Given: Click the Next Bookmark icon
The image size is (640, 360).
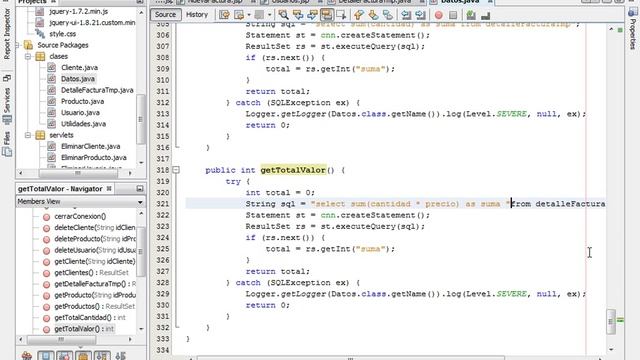Looking at the screenshot, I should click(373, 15).
